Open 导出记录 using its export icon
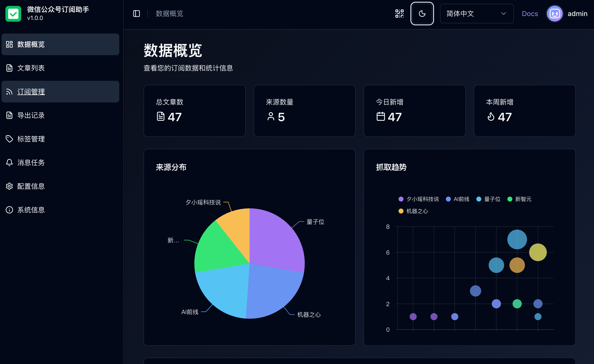 tap(9, 115)
